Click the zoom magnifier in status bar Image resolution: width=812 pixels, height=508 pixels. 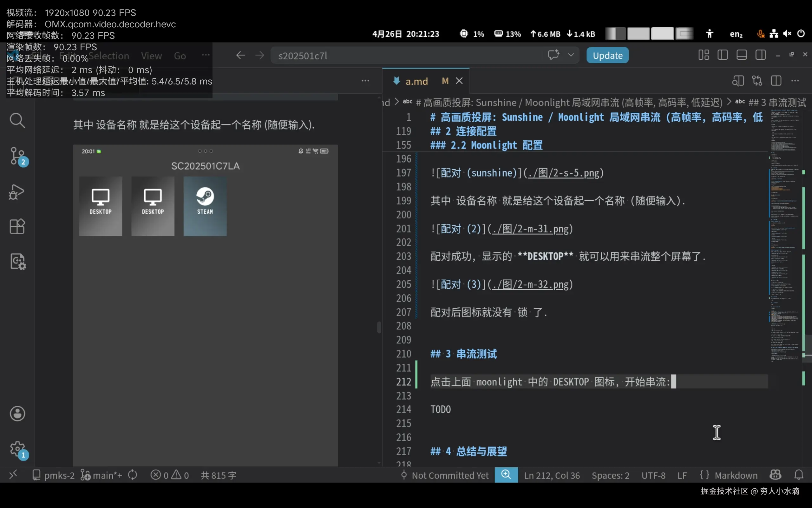pos(506,475)
